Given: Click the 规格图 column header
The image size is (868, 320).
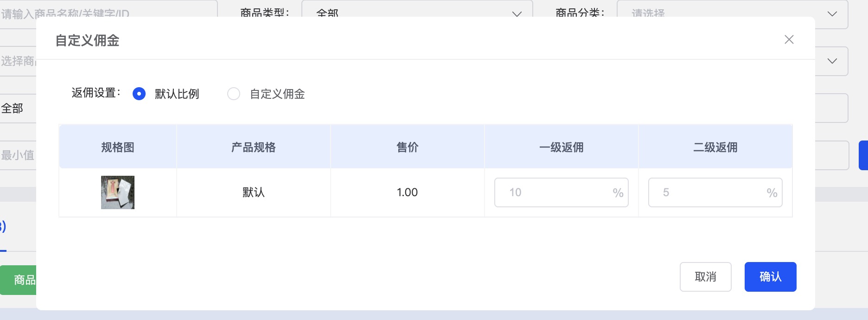Looking at the screenshot, I should pyautogui.click(x=118, y=147).
